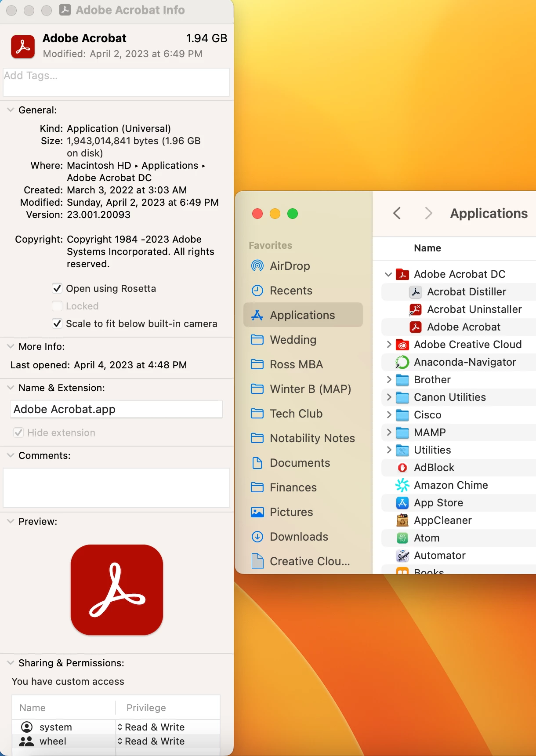This screenshot has width=536, height=756.
Task: Click the Comments text box
Action: [116, 488]
